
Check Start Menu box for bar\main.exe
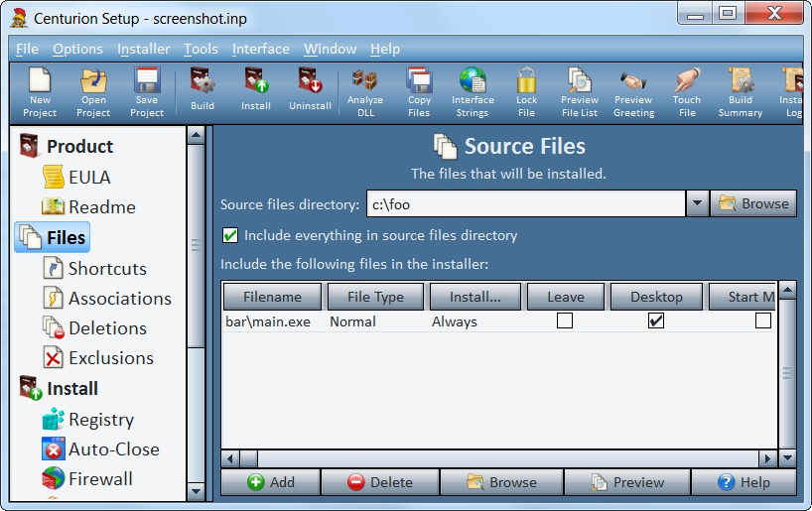click(762, 320)
